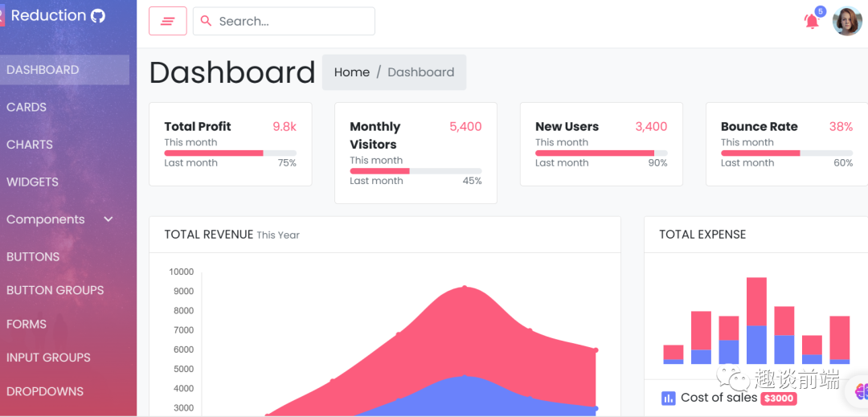Image resolution: width=868 pixels, height=417 pixels.
Task: Click the Dashboard breadcrumb item
Action: click(x=420, y=72)
